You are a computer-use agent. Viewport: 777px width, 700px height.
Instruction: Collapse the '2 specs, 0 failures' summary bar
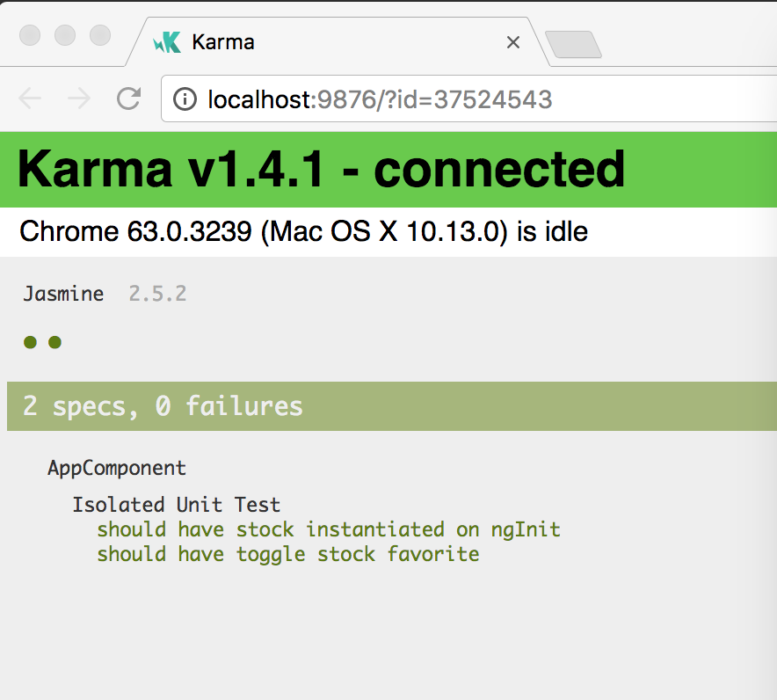coord(163,406)
